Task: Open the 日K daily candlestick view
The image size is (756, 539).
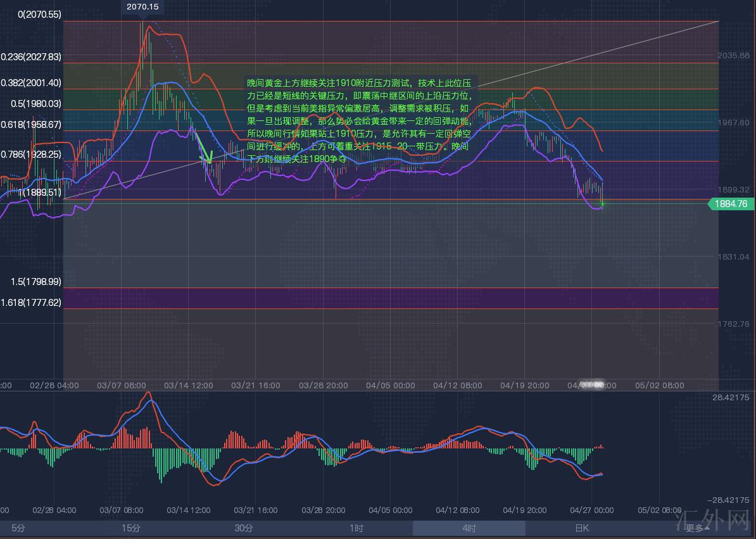Action: click(x=581, y=528)
